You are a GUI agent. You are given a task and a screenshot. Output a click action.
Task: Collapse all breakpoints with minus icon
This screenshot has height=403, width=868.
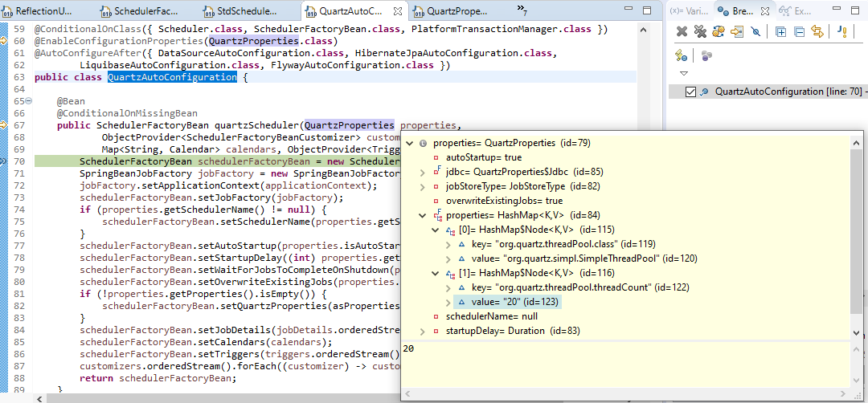799,32
